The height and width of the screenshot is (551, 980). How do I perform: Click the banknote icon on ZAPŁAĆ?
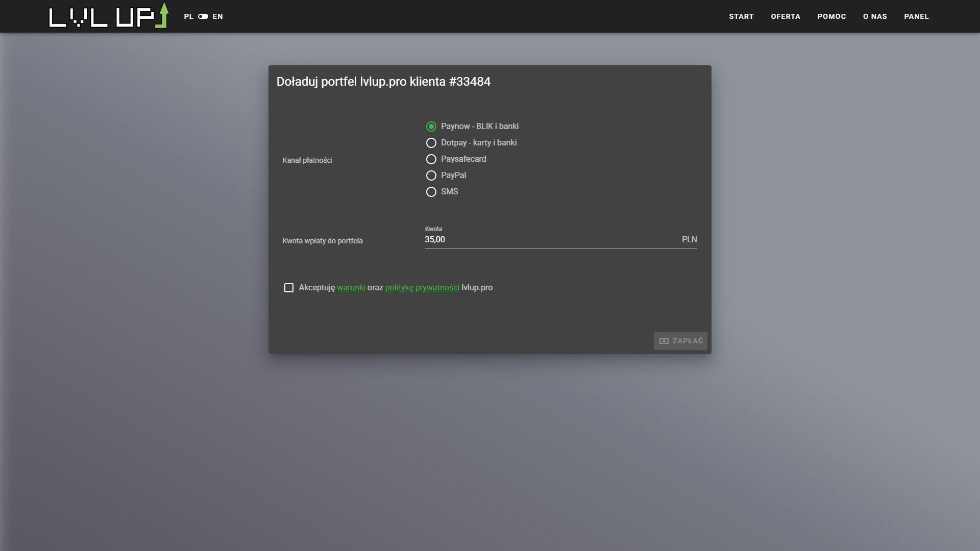[x=664, y=341]
